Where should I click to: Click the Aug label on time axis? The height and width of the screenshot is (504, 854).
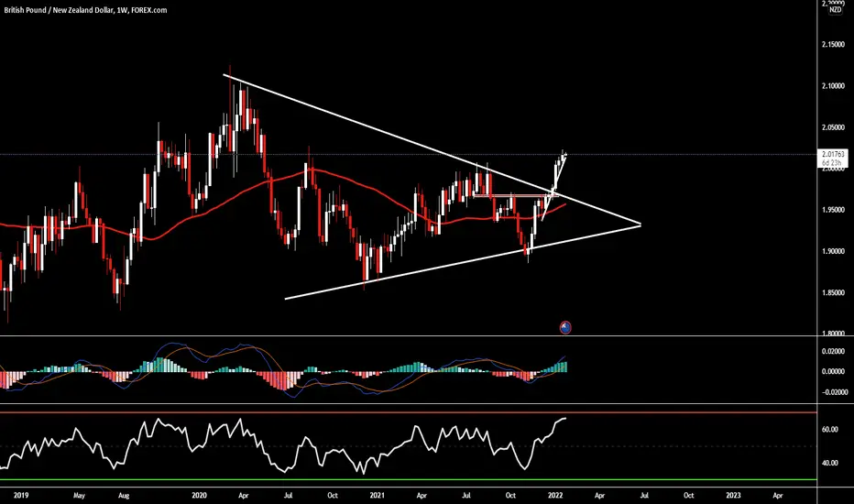point(124,495)
